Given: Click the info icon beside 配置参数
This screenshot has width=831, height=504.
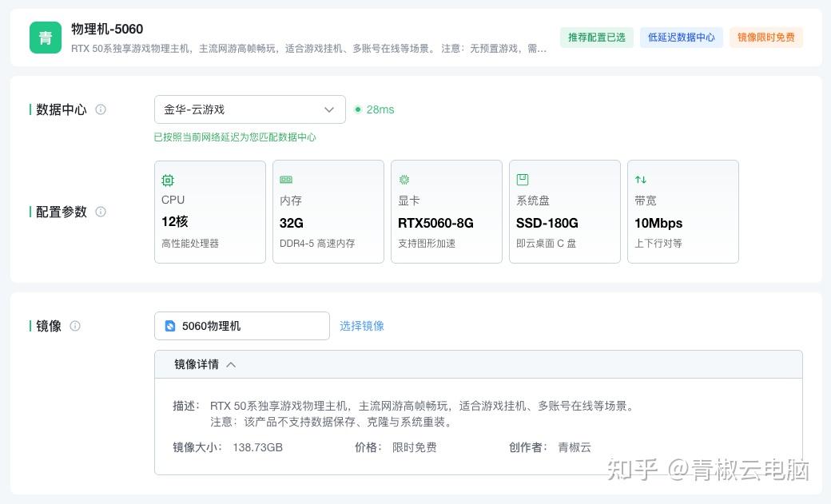Looking at the screenshot, I should [101, 212].
